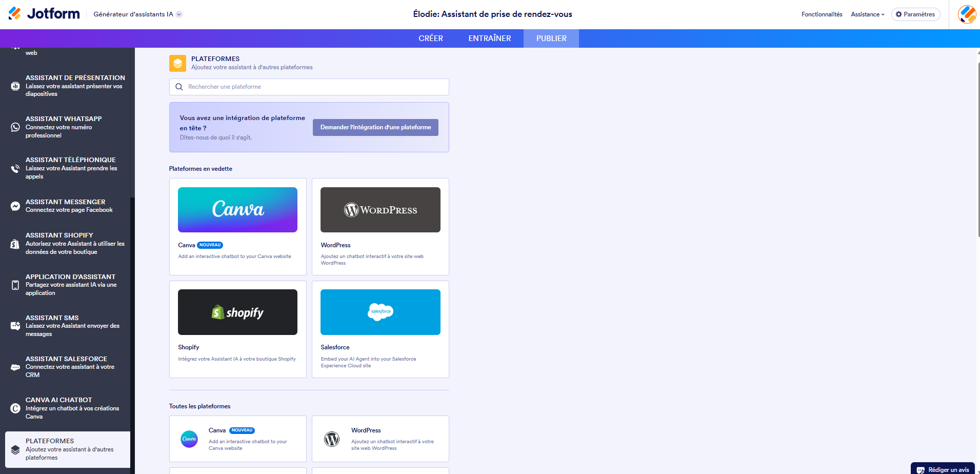The image size is (980, 474).
Task: Click the featured Canva card title
Action: tap(187, 245)
